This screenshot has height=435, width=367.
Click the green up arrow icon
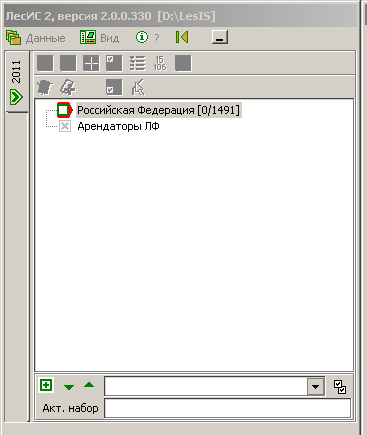point(89,385)
